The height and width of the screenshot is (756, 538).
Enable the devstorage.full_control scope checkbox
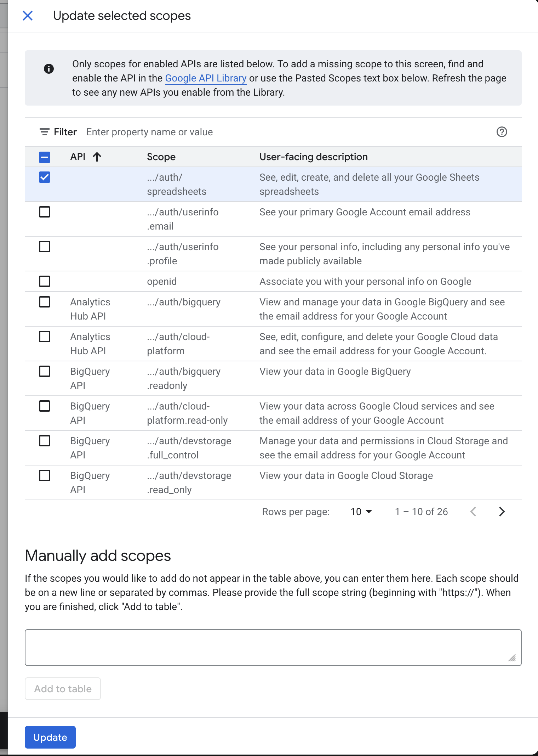(45, 441)
